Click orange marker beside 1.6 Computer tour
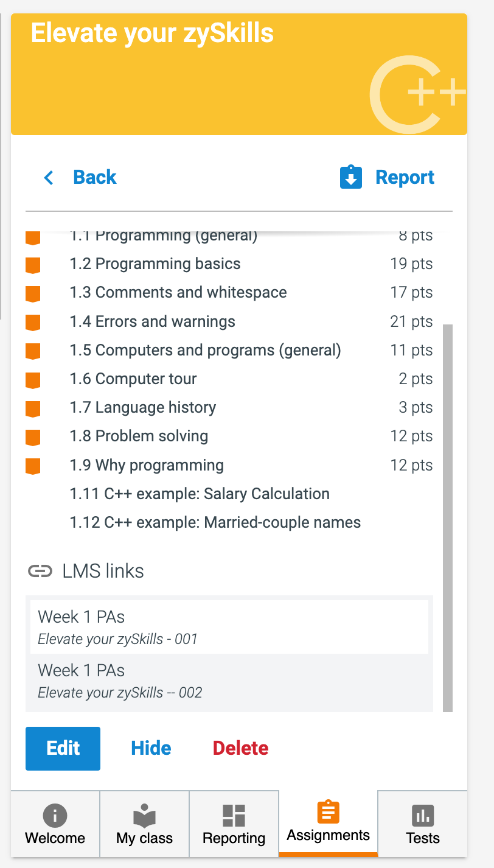The width and height of the screenshot is (494, 868). coord(33,380)
